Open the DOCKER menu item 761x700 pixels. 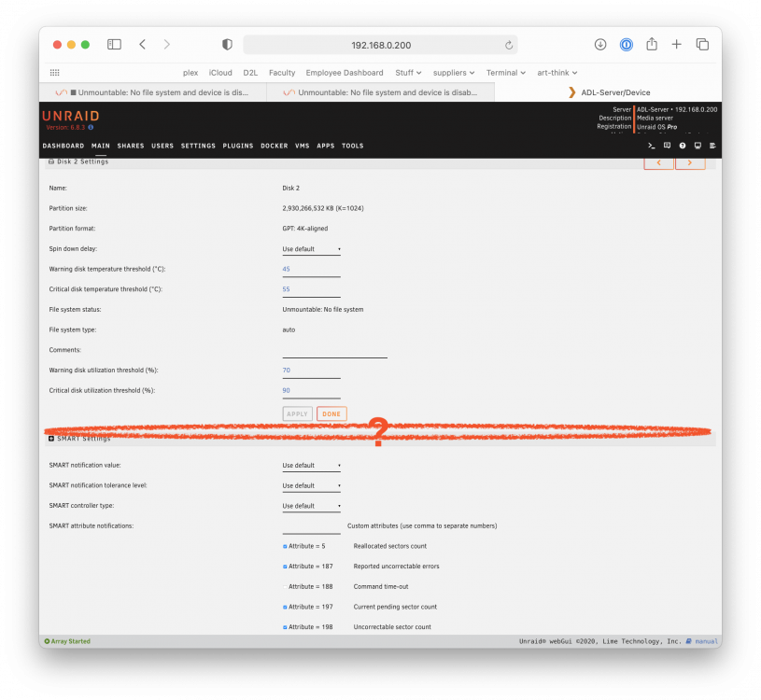click(275, 146)
